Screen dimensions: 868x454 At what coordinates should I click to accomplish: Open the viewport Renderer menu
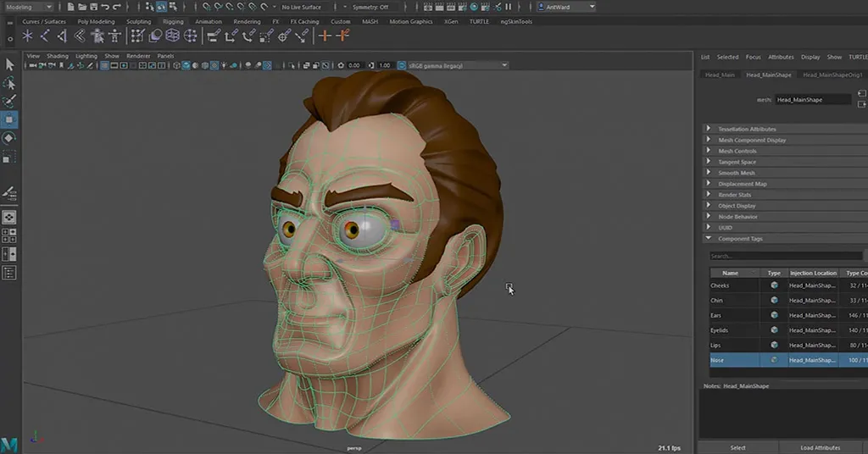(x=138, y=56)
